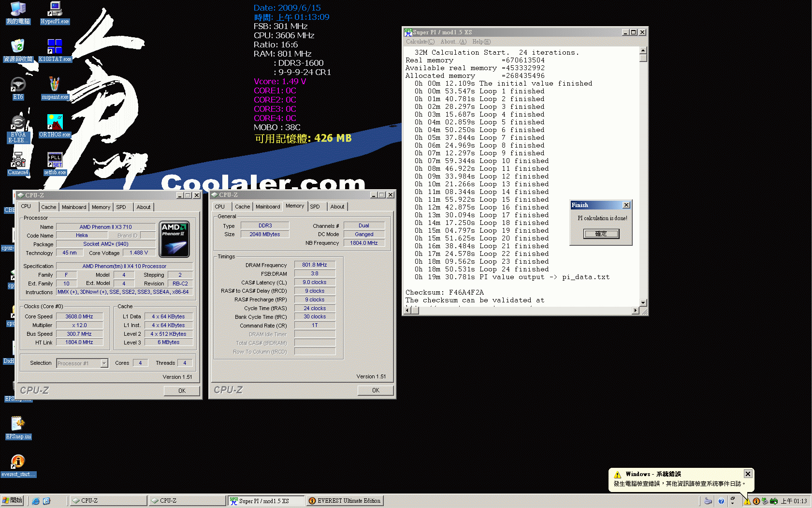
Task: Open the Recycle Bin desktop icon
Action: click(18, 50)
